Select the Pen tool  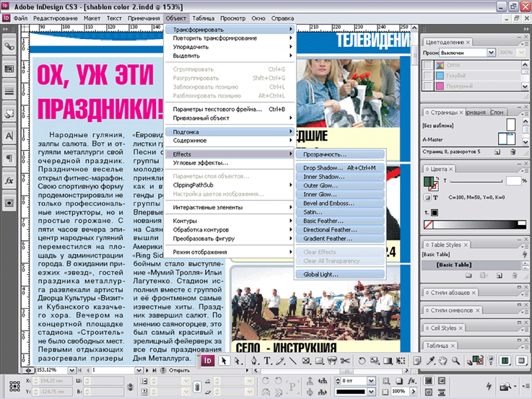coord(254,361)
